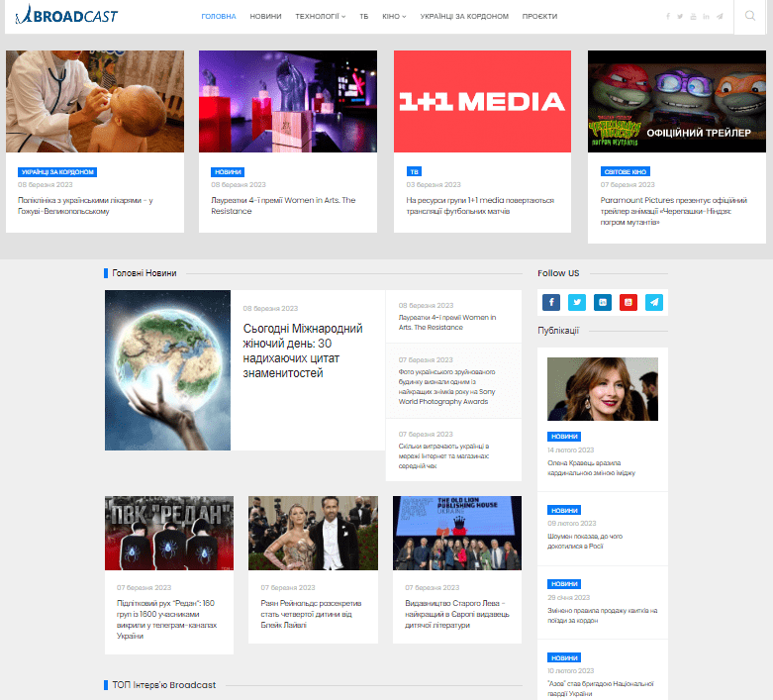Open Сьогодні Міжнародний жіночий день headline
Screen dimensions: 773x700
coord(303,350)
